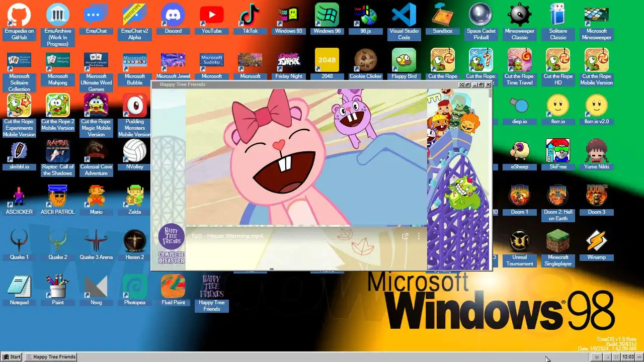Click the Start button
644x362 pixels.
click(x=11, y=357)
